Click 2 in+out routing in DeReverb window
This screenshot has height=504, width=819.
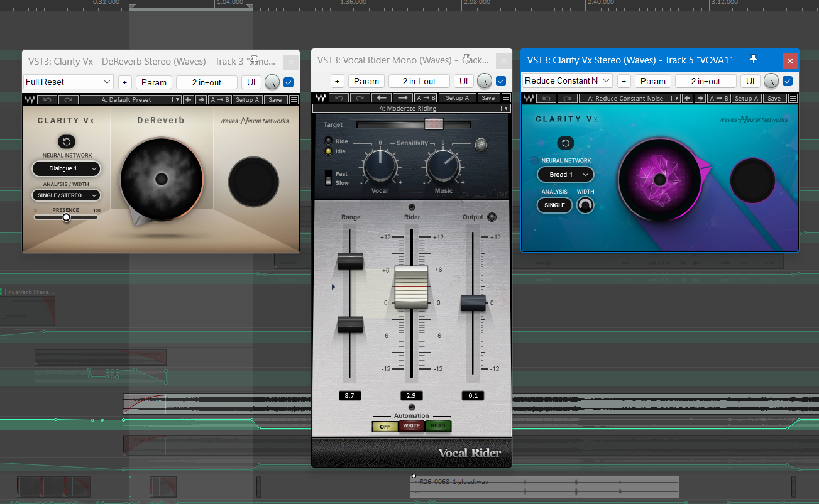[207, 82]
